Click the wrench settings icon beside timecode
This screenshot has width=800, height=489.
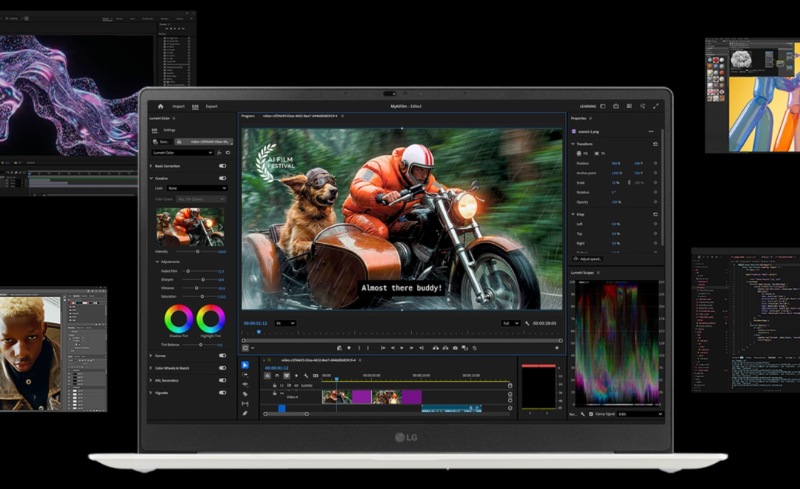[527, 323]
